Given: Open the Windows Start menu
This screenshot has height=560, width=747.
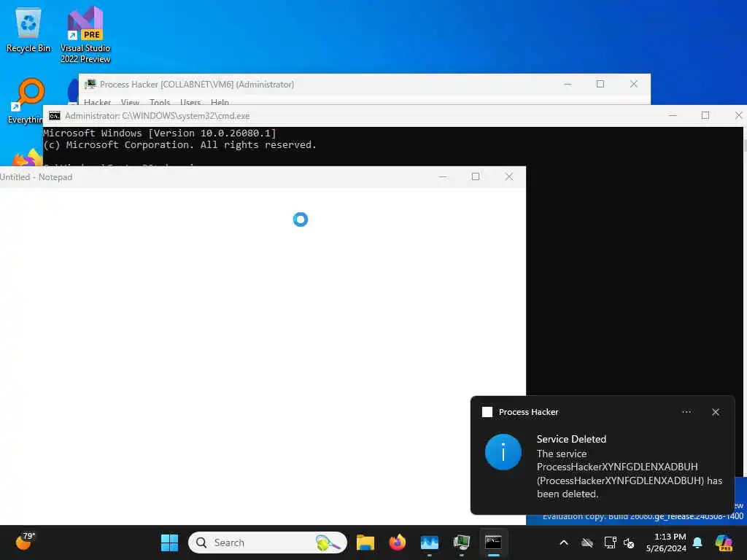Looking at the screenshot, I should [x=169, y=542].
